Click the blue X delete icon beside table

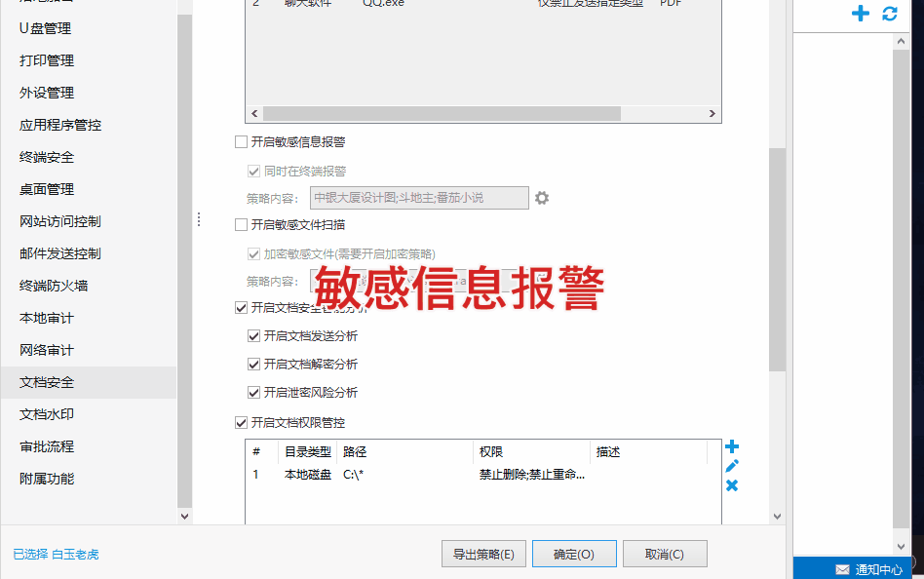pos(732,485)
